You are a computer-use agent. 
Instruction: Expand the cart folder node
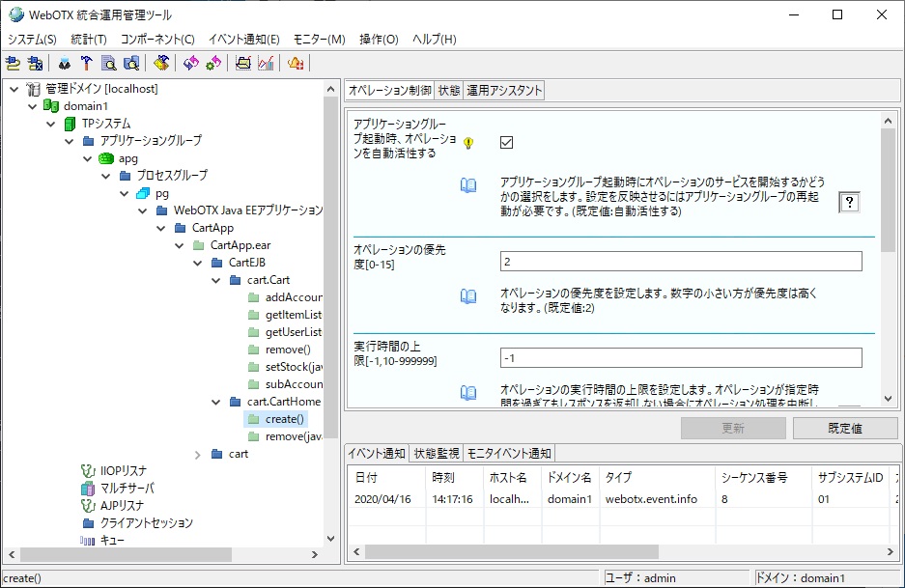tap(198, 454)
